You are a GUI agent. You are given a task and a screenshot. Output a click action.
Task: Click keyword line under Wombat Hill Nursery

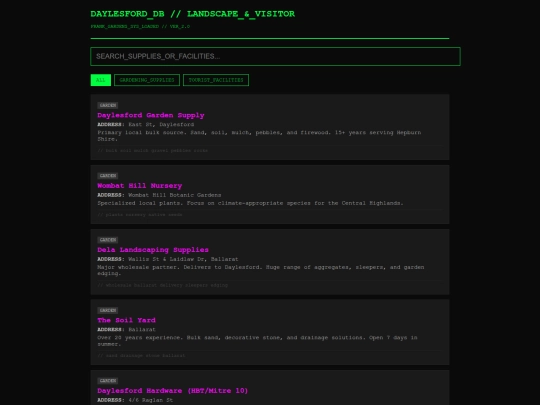point(140,215)
